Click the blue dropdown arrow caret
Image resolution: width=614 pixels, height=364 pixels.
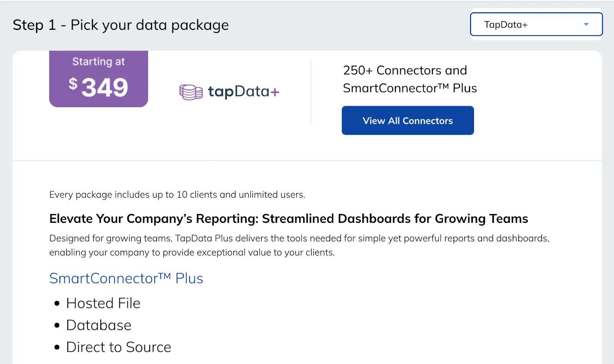coord(586,25)
